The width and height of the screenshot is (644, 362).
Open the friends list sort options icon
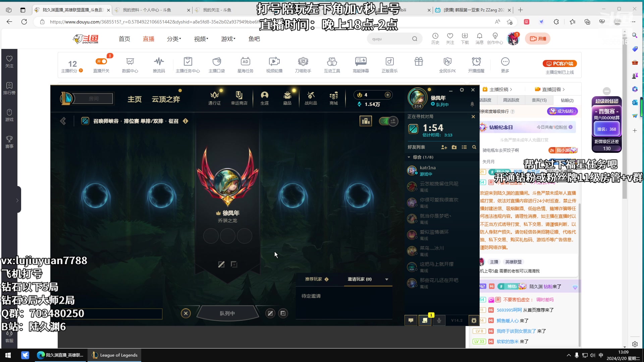pyautogui.click(x=464, y=147)
